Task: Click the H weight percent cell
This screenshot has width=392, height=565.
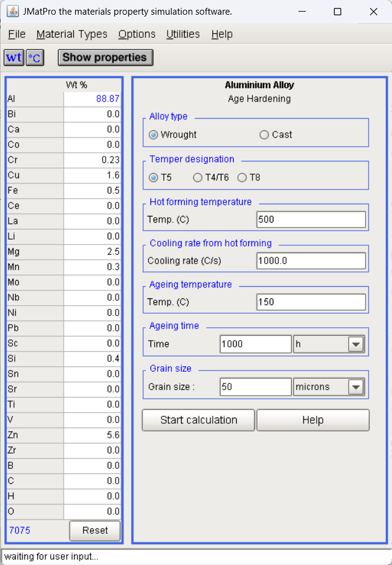Action: [92, 496]
